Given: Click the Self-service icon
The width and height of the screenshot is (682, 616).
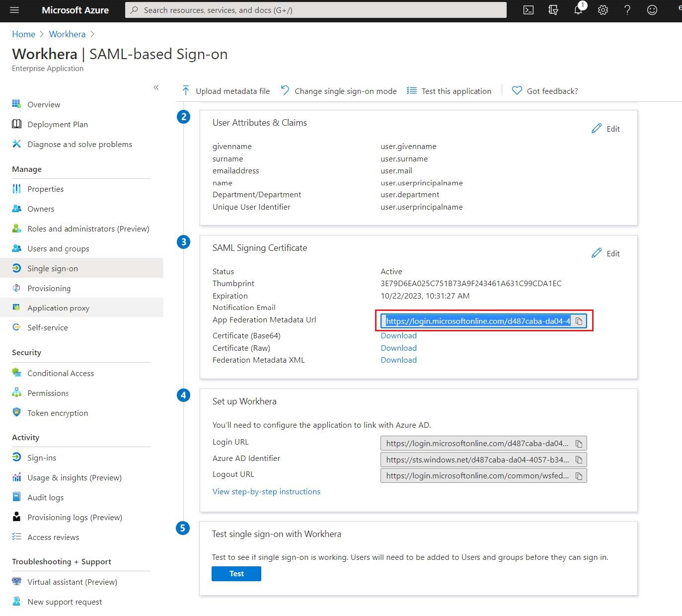Looking at the screenshot, I should pos(16,327).
